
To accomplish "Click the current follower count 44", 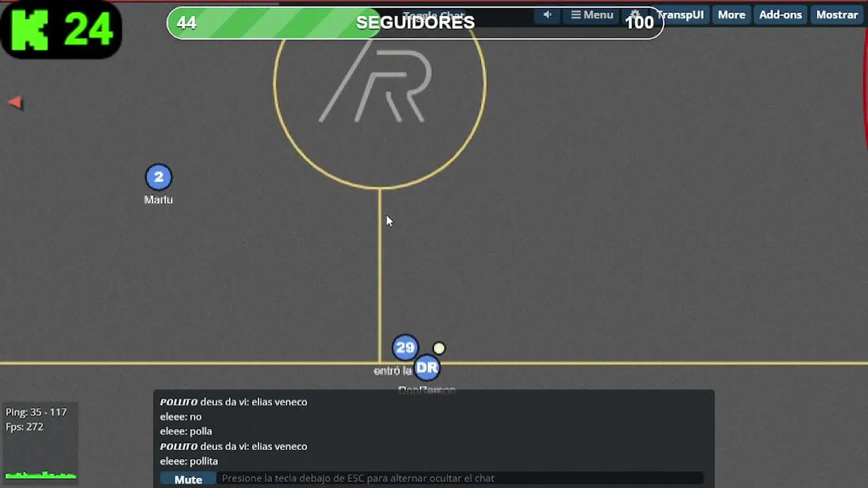I will [186, 22].
